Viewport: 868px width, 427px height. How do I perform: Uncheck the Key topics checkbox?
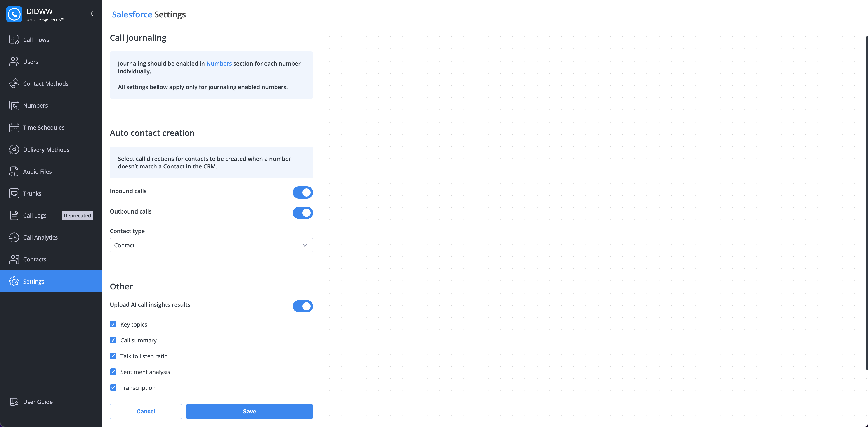click(x=113, y=324)
